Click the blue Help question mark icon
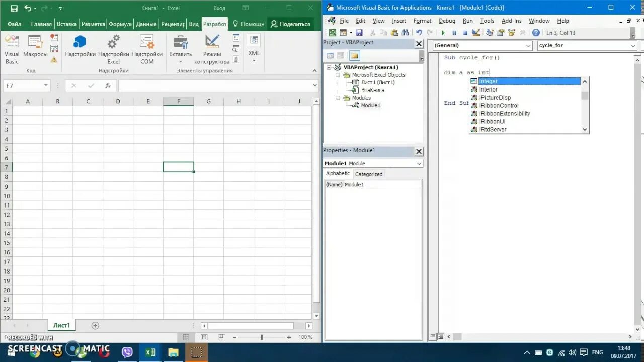The height and width of the screenshot is (362, 644). point(536,33)
